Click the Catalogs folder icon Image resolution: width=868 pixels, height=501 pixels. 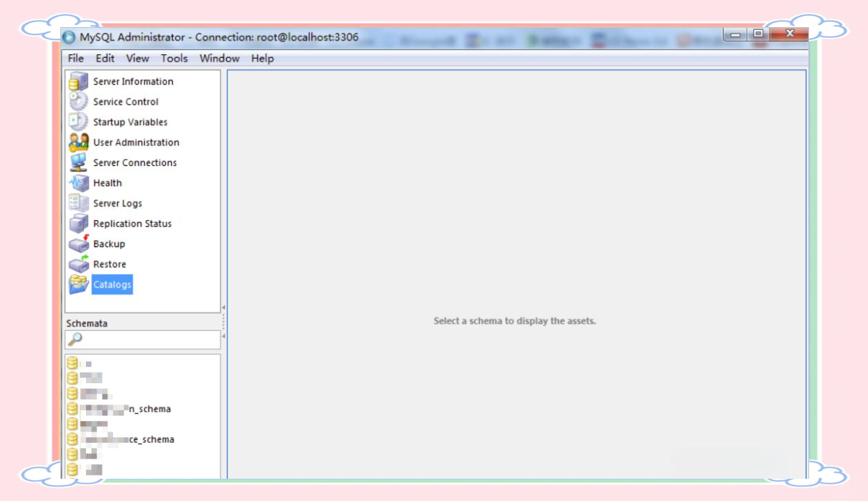[x=78, y=285]
